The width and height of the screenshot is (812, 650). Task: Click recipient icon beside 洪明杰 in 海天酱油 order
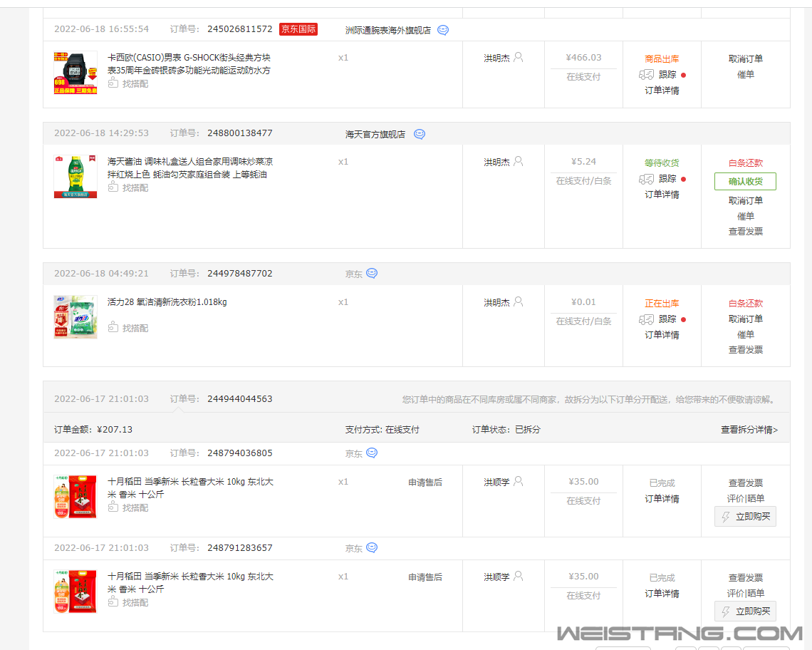coord(519,162)
